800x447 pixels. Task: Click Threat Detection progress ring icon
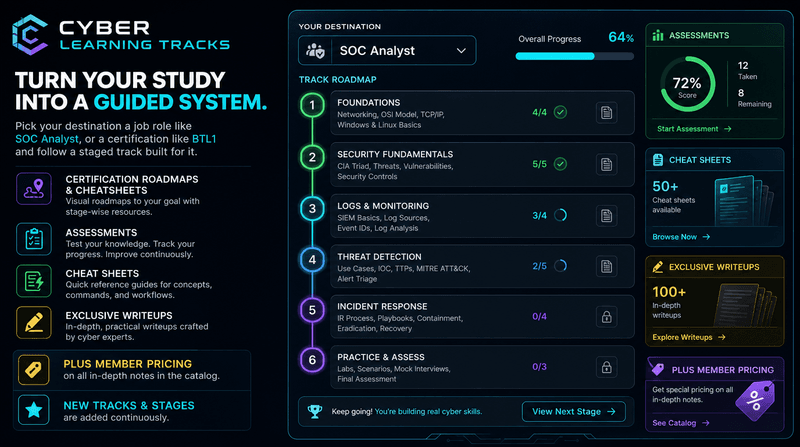pyautogui.click(x=560, y=266)
